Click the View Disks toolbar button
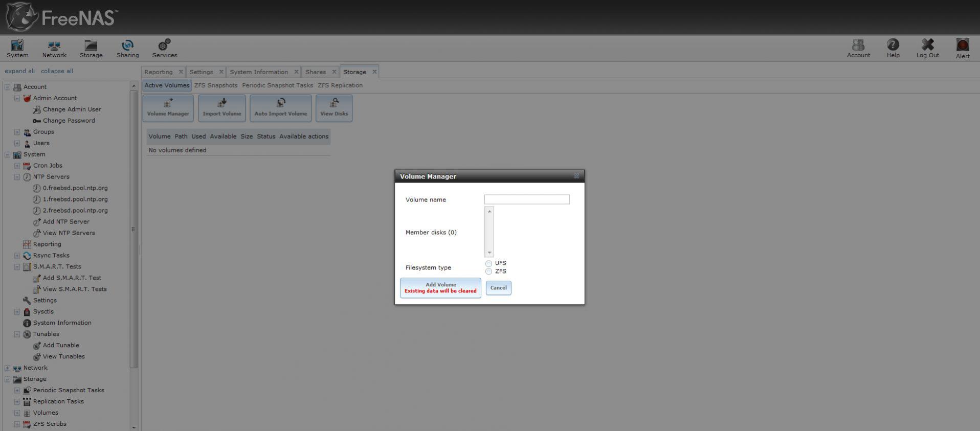Image resolution: width=980 pixels, height=431 pixels. [334, 108]
